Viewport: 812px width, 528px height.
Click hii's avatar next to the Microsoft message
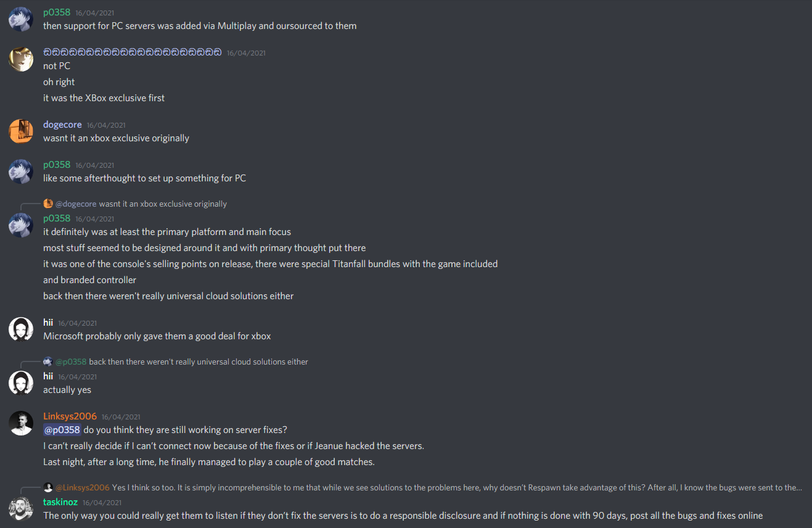pos(21,329)
